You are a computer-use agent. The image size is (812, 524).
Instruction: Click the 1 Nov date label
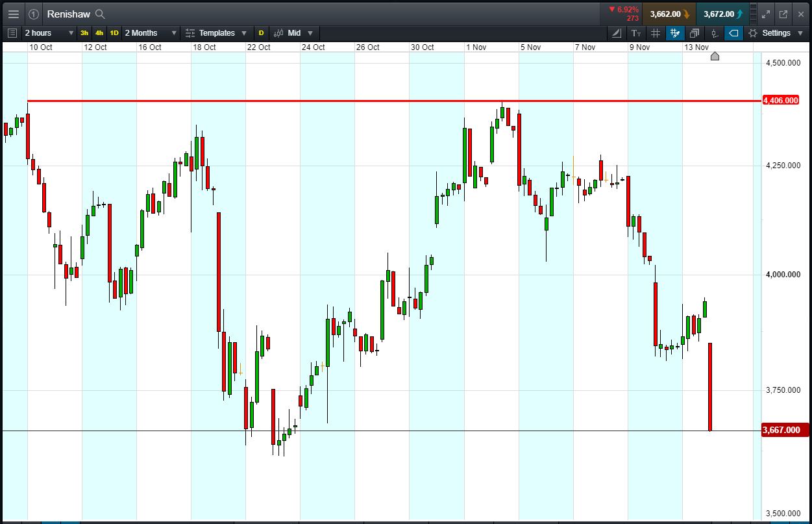click(476, 47)
